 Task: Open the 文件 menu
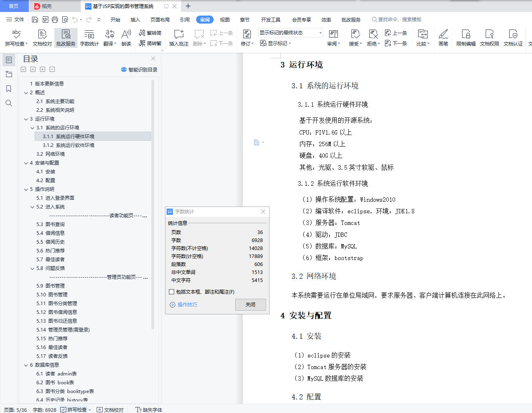click(15, 20)
